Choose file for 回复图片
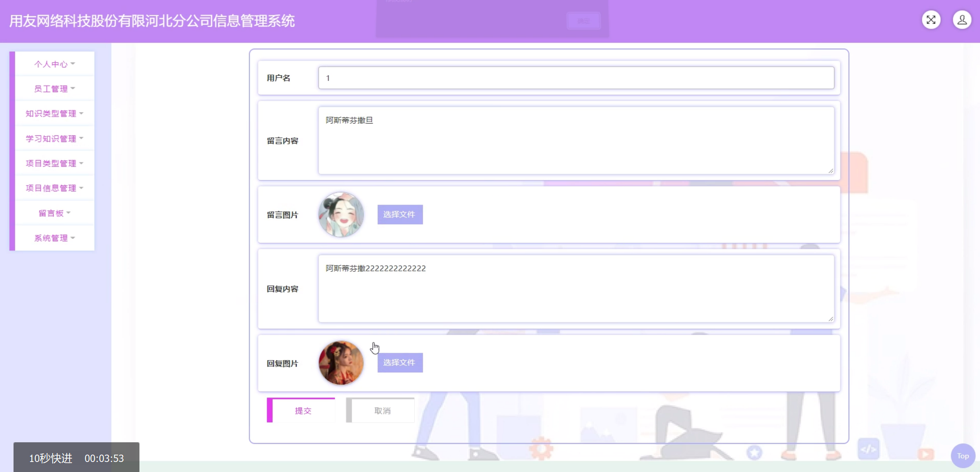 (400, 363)
